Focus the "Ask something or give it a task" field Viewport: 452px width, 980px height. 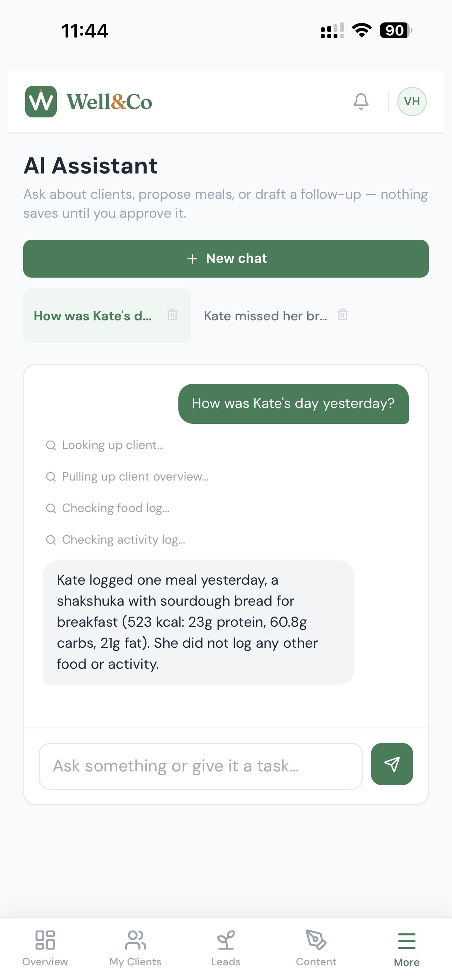[x=200, y=766]
